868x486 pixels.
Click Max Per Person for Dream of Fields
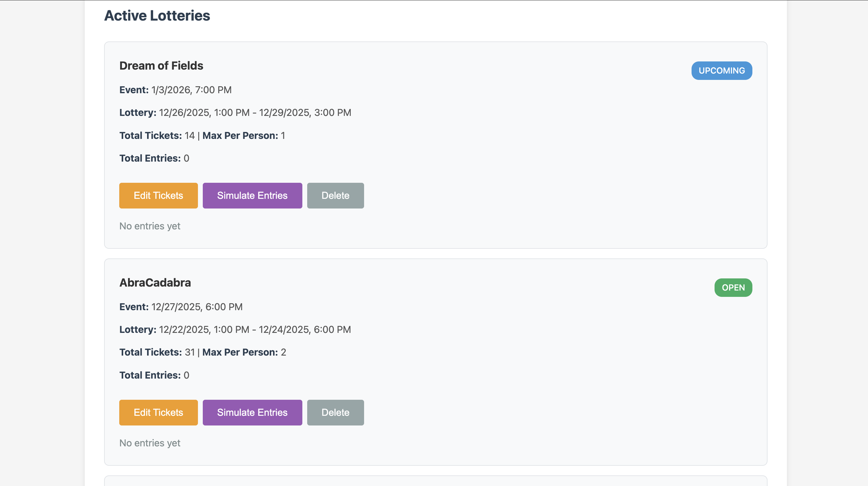point(244,136)
